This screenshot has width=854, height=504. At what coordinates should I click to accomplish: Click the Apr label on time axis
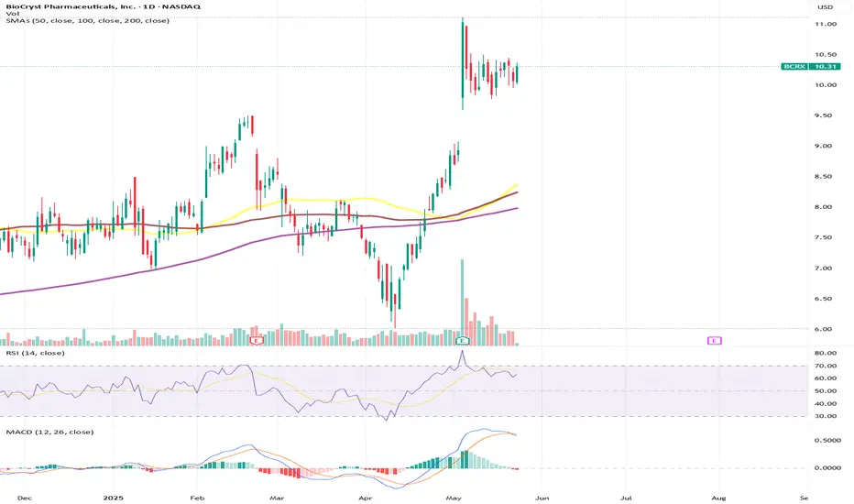tap(366, 498)
